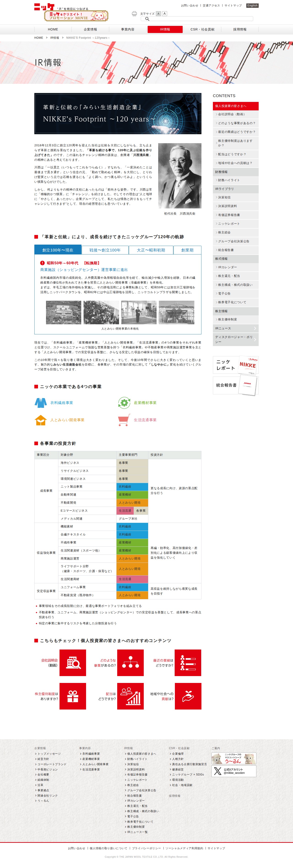Viewport: 293px width, 868px height.
Task: Open footer 採用情報 heading link
Action: pyautogui.click(x=174, y=796)
